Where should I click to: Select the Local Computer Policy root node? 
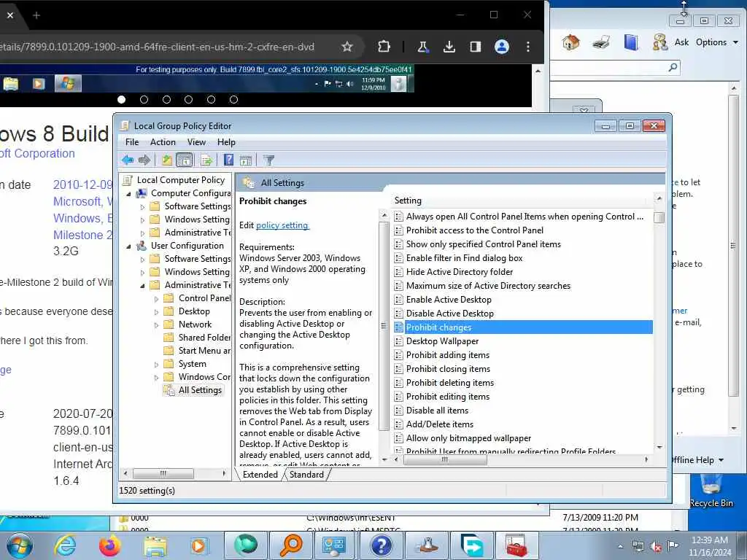[181, 180]
